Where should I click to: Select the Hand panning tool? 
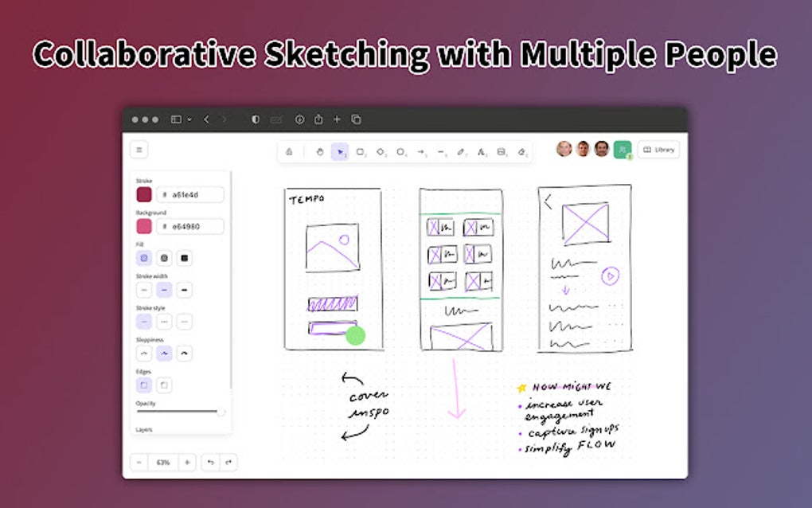320,151
